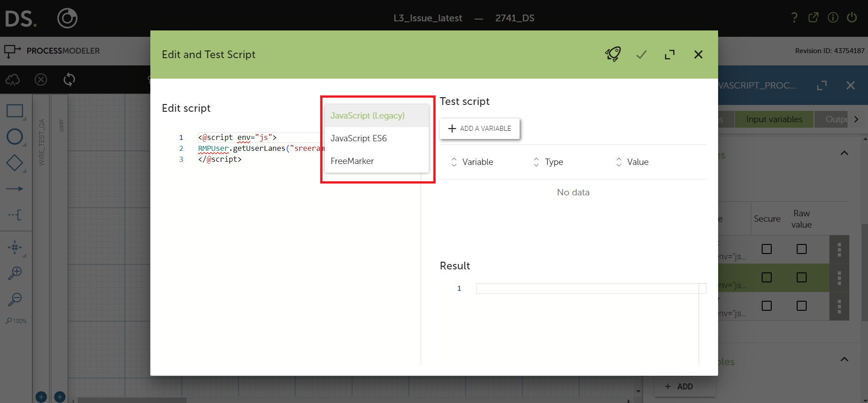
Task: Click into the Result output field
Action: coord(591,289)
